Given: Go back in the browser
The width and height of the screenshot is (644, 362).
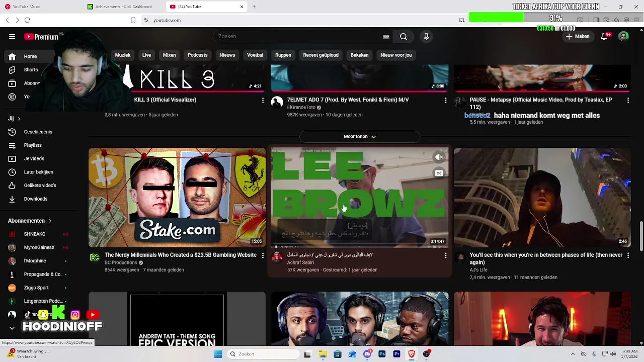Looking at the screenshot, I should tap(7, 20).
